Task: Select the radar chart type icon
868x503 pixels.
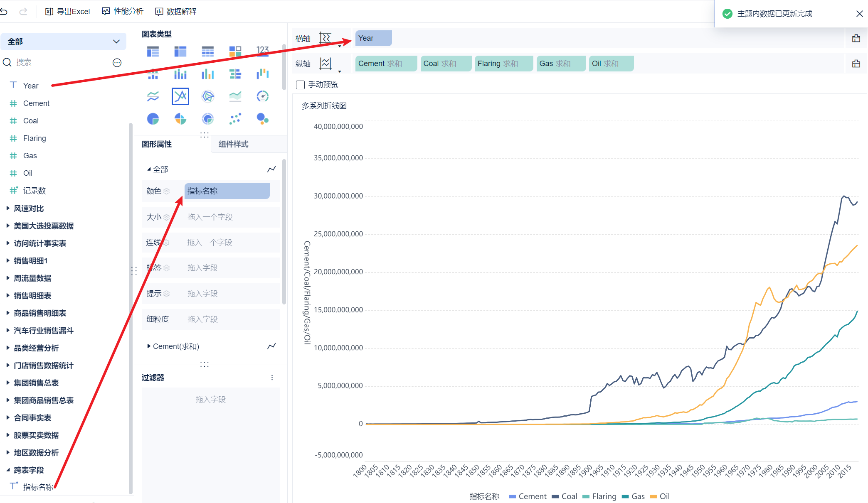Action: [207, 96]
